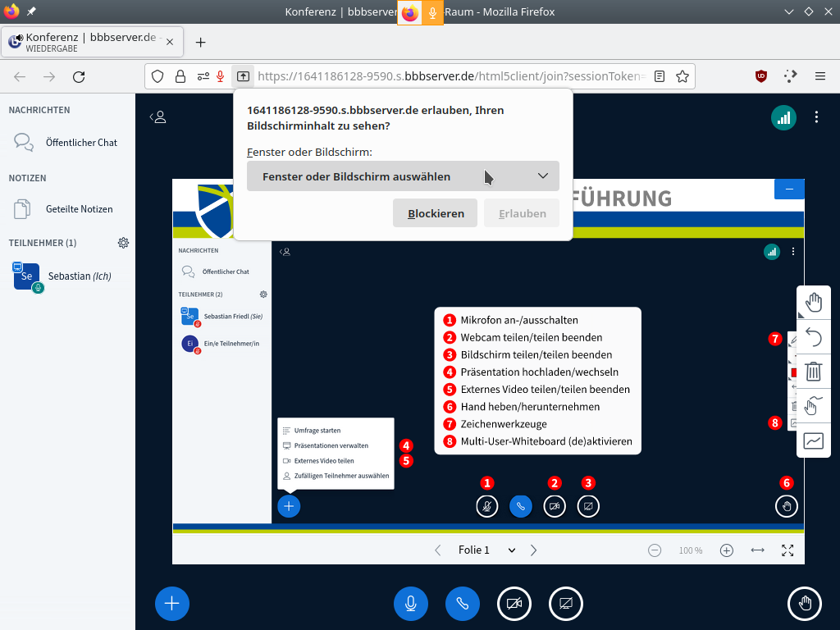This screenshot has width=840, height=630.
Task: Go to the next slide
Action: [534, 550]
